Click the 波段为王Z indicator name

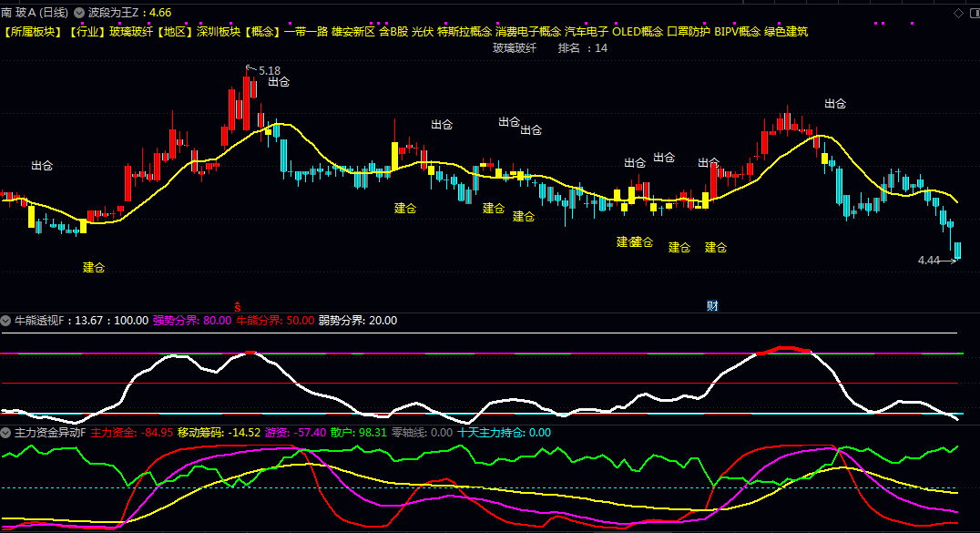pyautogui.click(x=113, y=13)
